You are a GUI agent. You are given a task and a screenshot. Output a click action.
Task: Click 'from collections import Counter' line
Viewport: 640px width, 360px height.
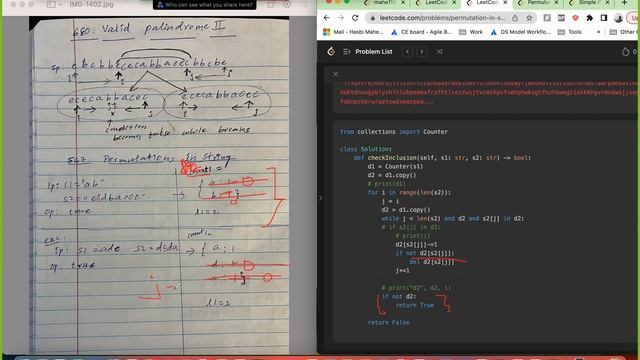point(393,132)
